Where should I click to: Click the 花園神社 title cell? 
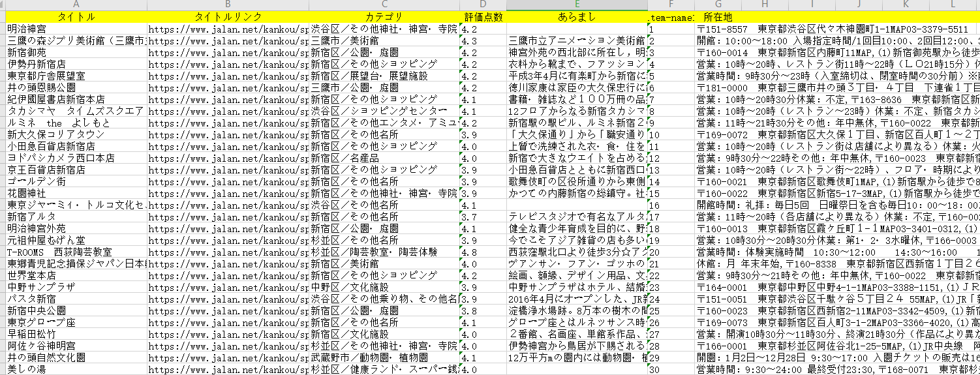(76, 194)
